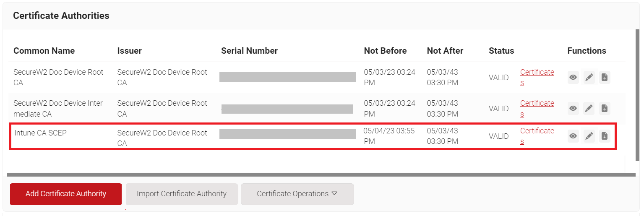Click the horizontal scrollbar under the table
This screenshot has width=644, height=216.
[315, 174]
